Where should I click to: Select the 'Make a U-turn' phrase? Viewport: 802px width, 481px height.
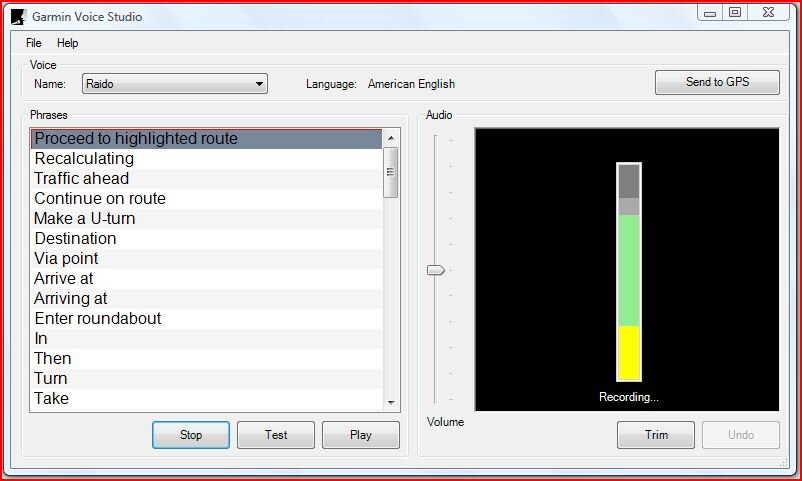tap(206, 218)
